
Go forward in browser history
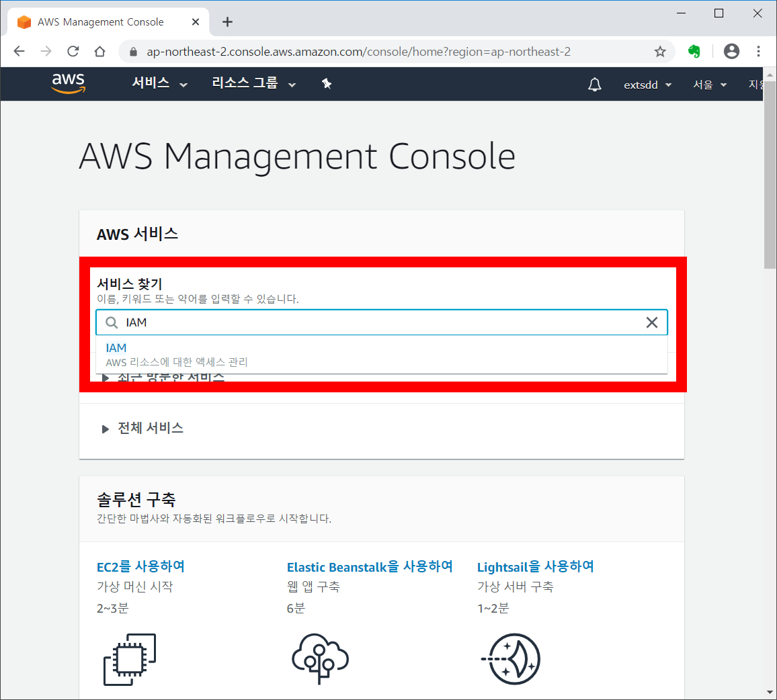click(x=46, y=51)
